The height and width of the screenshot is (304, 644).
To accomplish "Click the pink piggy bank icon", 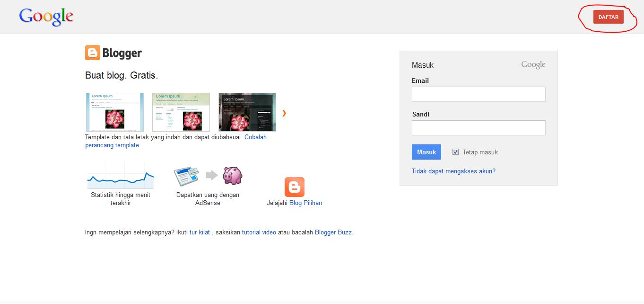I will 233,175.
